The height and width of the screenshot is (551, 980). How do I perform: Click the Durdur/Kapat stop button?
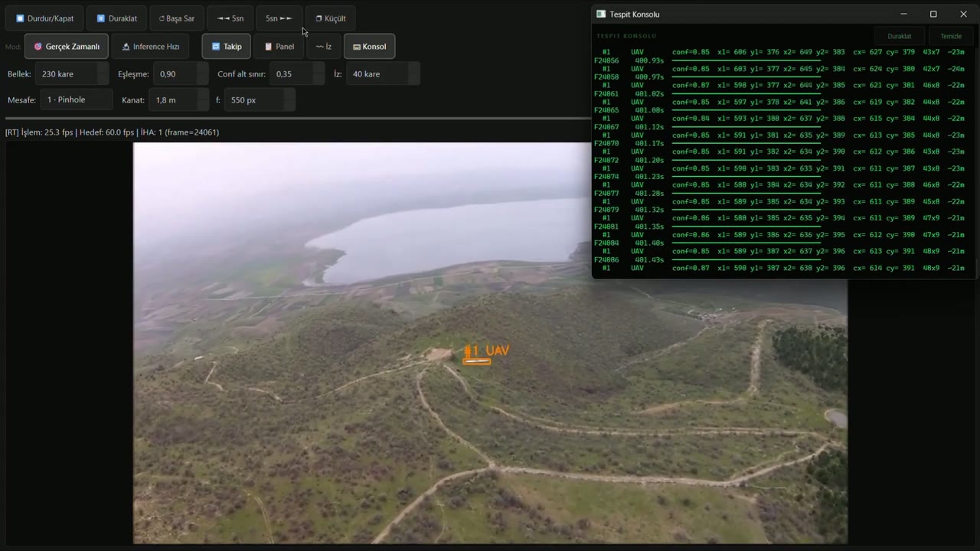(x=44, y=18)
